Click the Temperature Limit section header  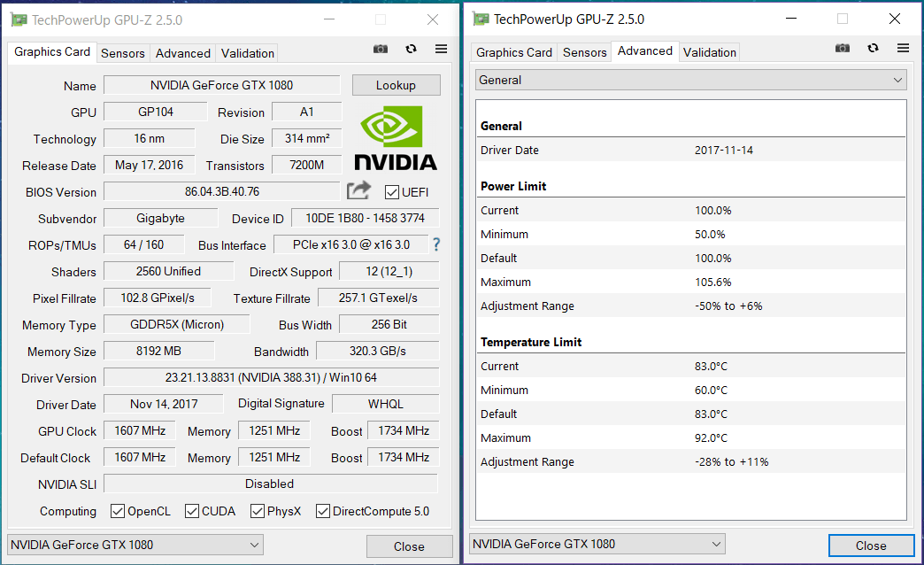tap(531, 342)
